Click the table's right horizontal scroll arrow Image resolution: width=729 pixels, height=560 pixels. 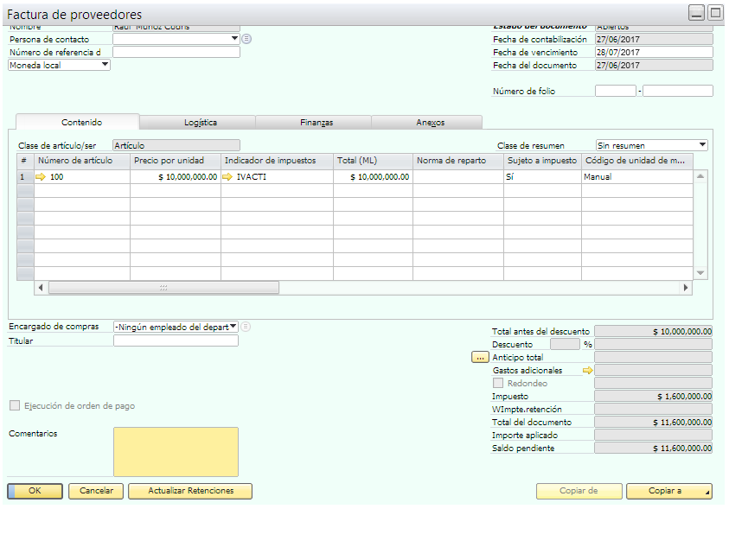coord(686,288)
